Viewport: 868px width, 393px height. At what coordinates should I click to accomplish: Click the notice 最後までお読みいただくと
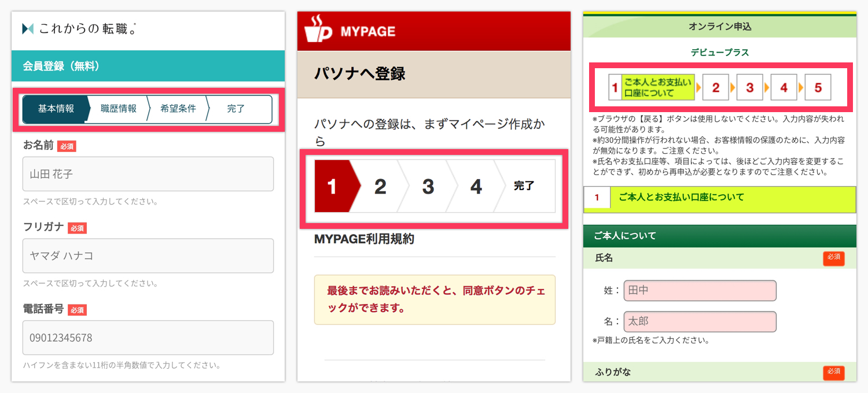(x=435, y=299)
